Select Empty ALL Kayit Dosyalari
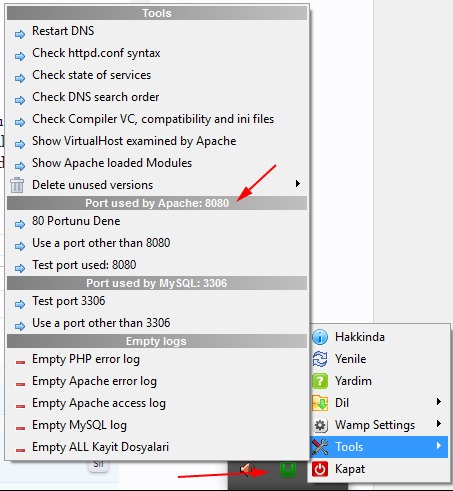Image resolution: width=453 pixels, height=491 pixels. [x=157, y=447]
